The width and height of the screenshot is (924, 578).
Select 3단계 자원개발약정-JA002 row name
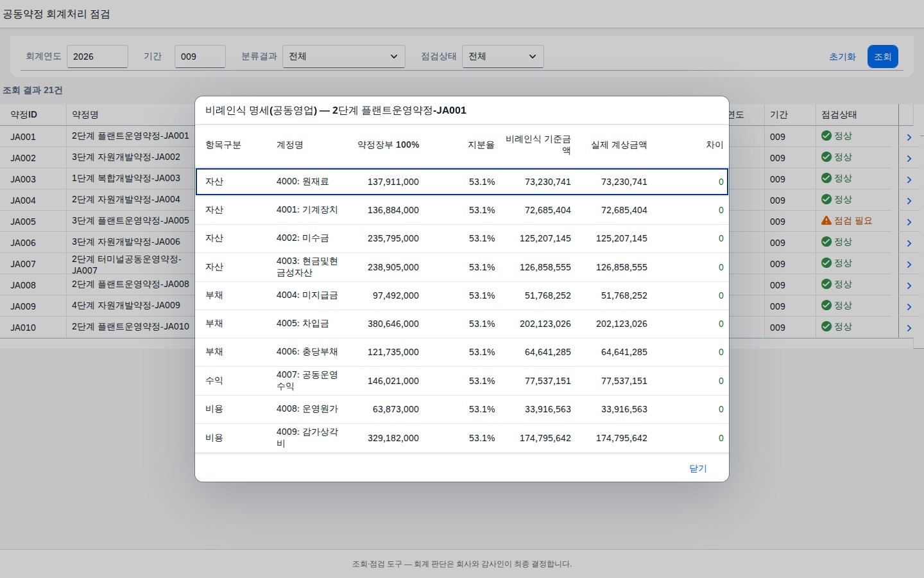coord(126,157)
